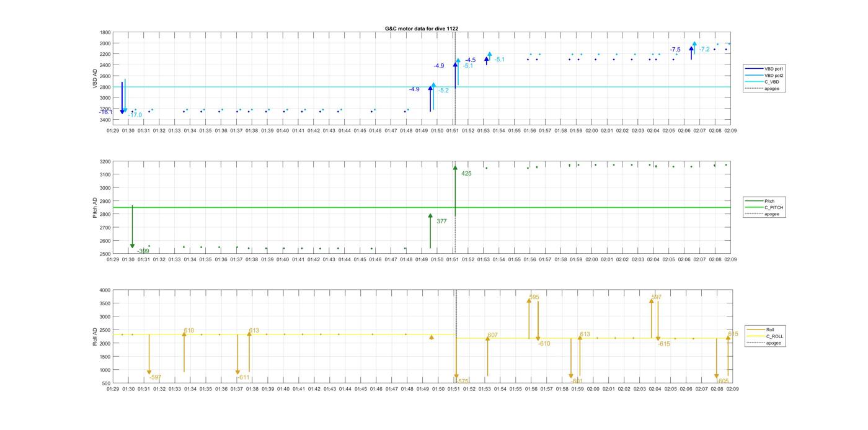This screenshot has height=430, width=868.
Task: Click the "-597" roll data label
Action: (156, 377)
